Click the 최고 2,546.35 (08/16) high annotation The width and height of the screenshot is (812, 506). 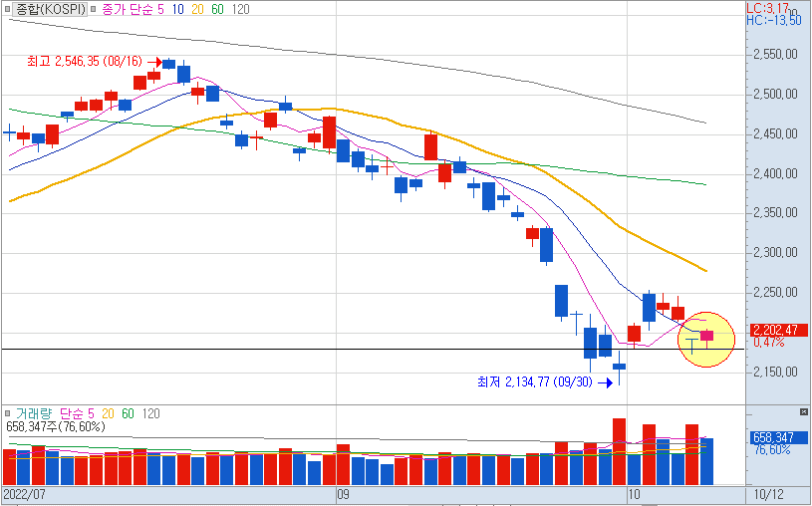[x=85, y=61]
